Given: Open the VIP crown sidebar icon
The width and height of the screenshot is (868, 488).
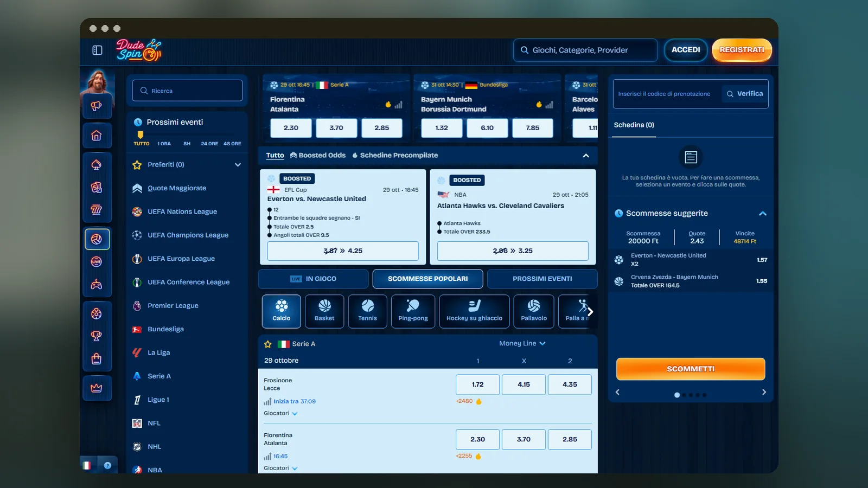Looking at the screenshot, I should tap(97, 388).
